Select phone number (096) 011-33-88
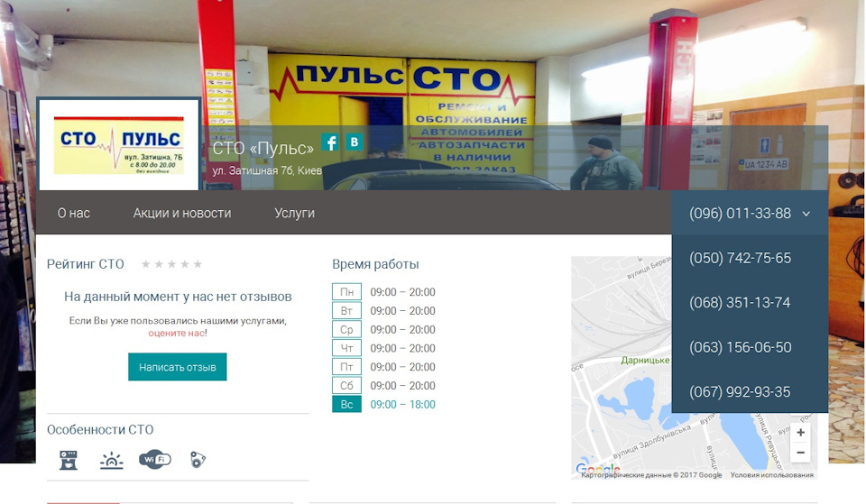 point(740,214)
